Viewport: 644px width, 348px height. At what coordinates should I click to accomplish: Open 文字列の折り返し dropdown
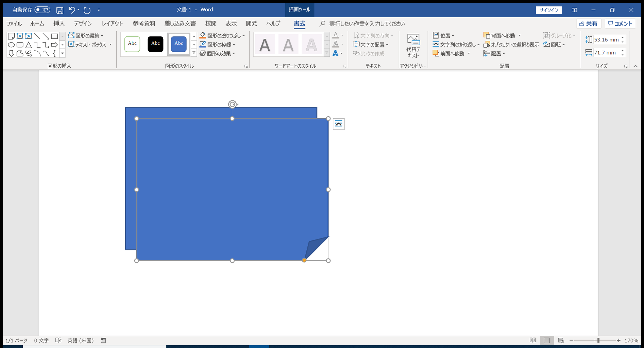coord(456,45)
